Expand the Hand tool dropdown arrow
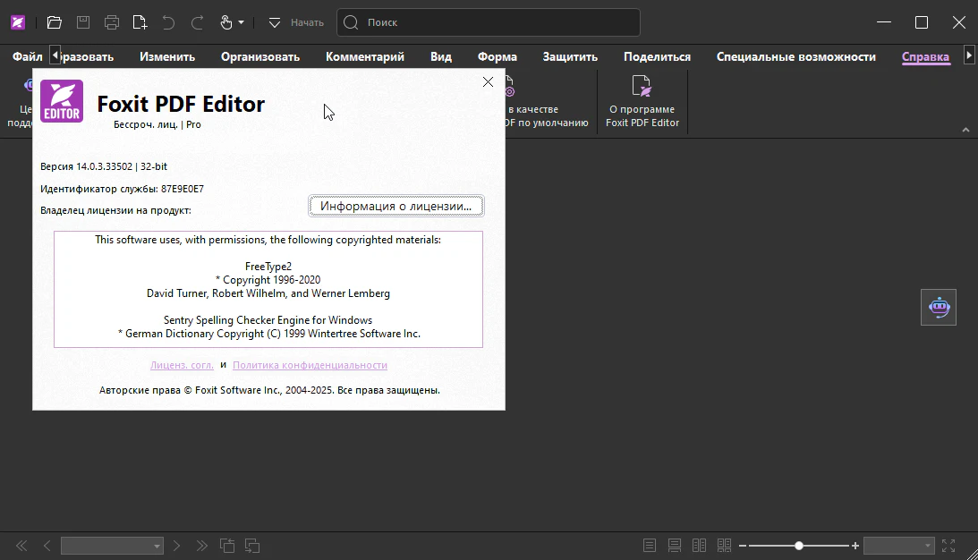The width and height of the screenshot is (978, 560). [241, 22]
